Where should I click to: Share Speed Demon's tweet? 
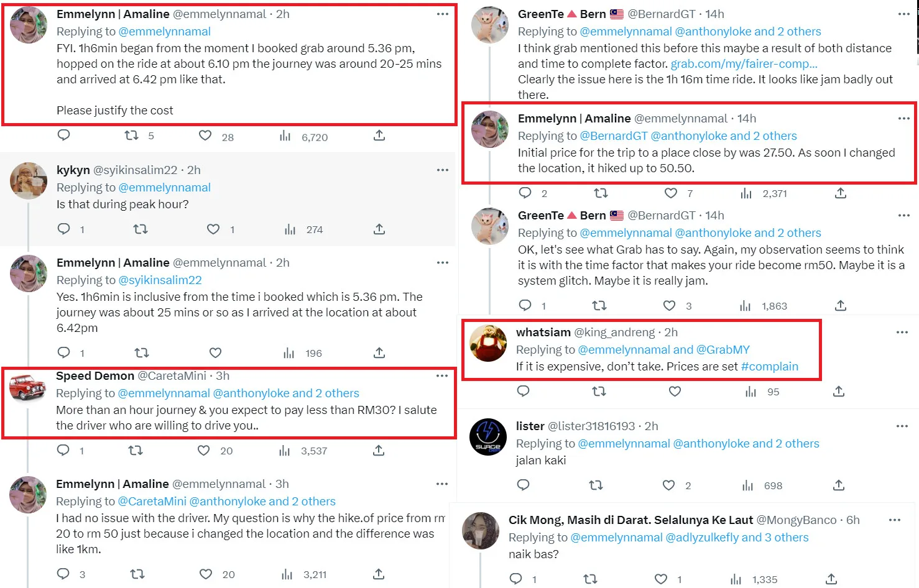pyautogui.click(x=379, y=451)
